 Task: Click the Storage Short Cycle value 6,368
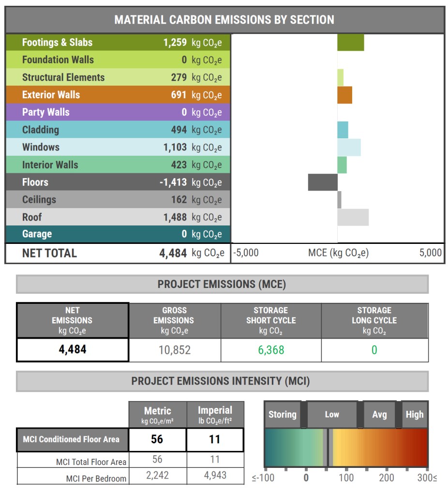click(x=271, y=350)
